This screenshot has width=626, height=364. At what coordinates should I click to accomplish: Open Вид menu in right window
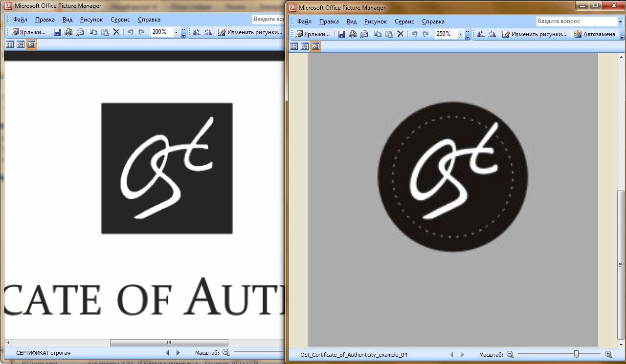[x=352, y=21]
